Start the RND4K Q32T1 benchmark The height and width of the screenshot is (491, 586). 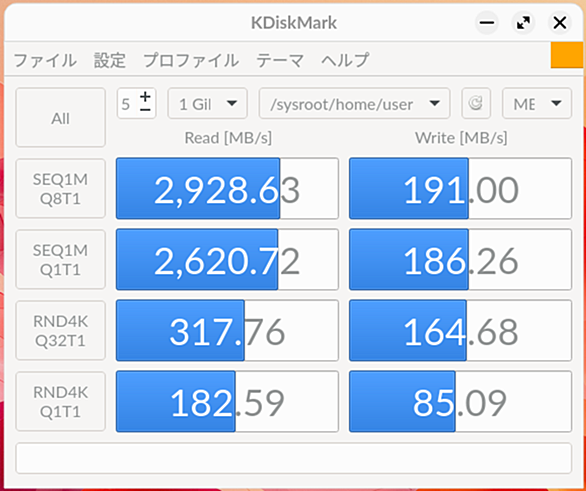click(61, 331)
